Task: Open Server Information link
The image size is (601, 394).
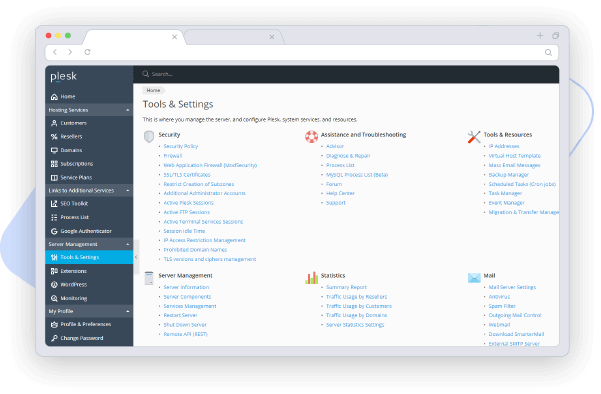Action: [186, 287]
